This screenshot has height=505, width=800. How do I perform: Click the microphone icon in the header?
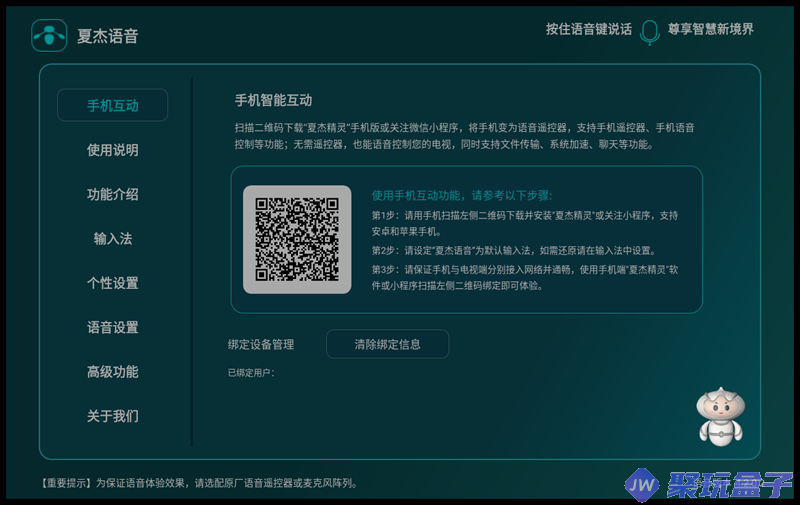pyautogui.click(x=649, y=32)
